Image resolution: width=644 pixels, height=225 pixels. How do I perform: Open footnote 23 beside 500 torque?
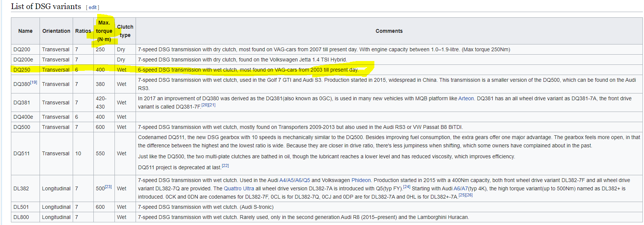pos(108,187)
